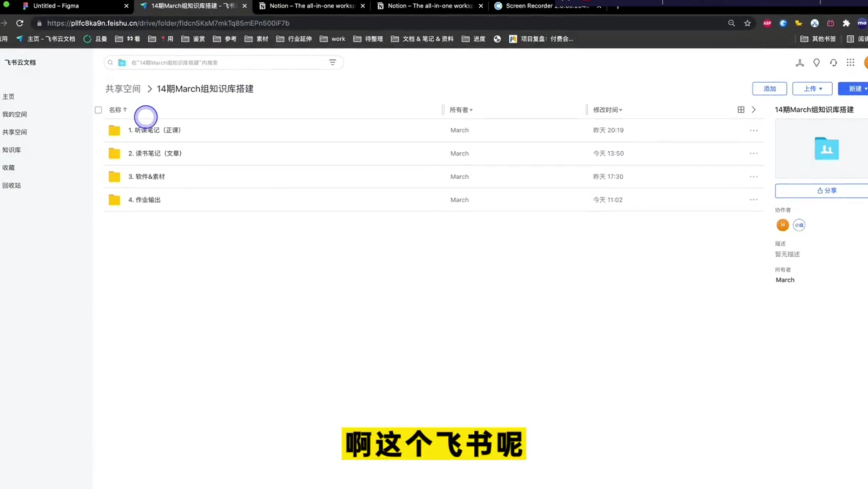This screenshot has width=868, height=489.
Task: Open the 上传 dropdown button
Action: 812,89
